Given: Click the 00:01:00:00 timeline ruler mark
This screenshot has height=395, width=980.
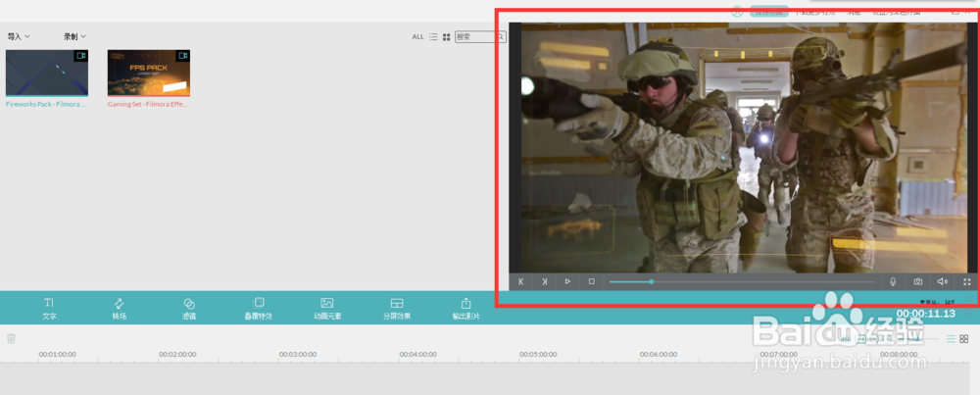Looking at the screenshot, I should pyautogui.click(x=58, y=355).
